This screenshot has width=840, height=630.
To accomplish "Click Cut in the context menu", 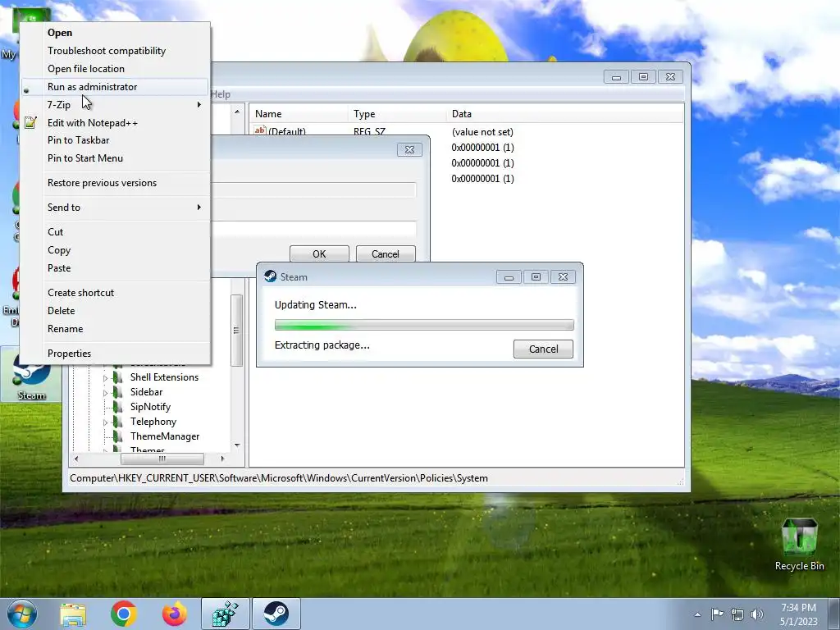I will [115, 232].
